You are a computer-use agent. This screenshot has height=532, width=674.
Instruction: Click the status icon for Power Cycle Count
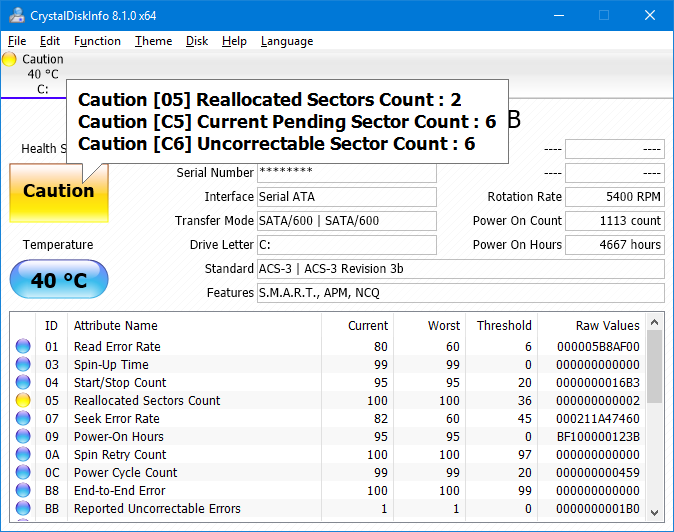pos(23,473)
